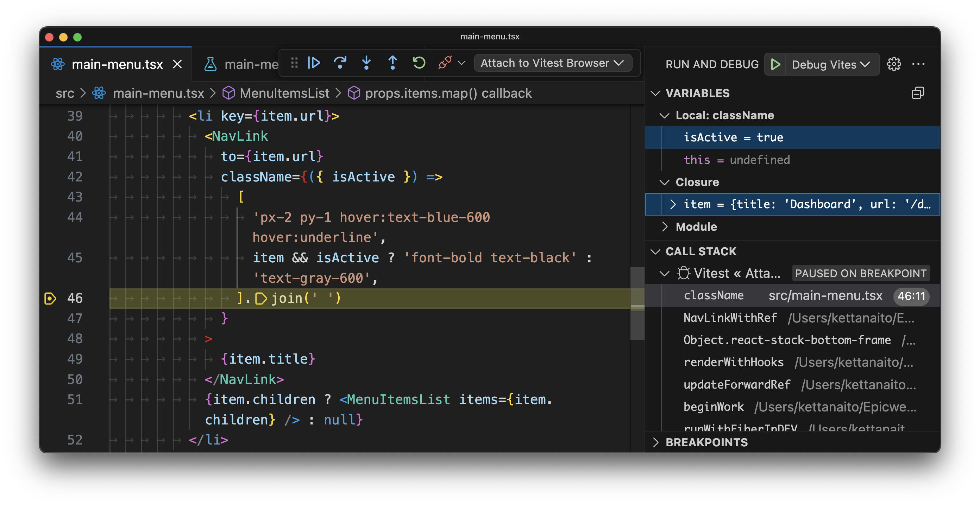
Task: Click the Step Over debug icon
Action: (340, 63)
